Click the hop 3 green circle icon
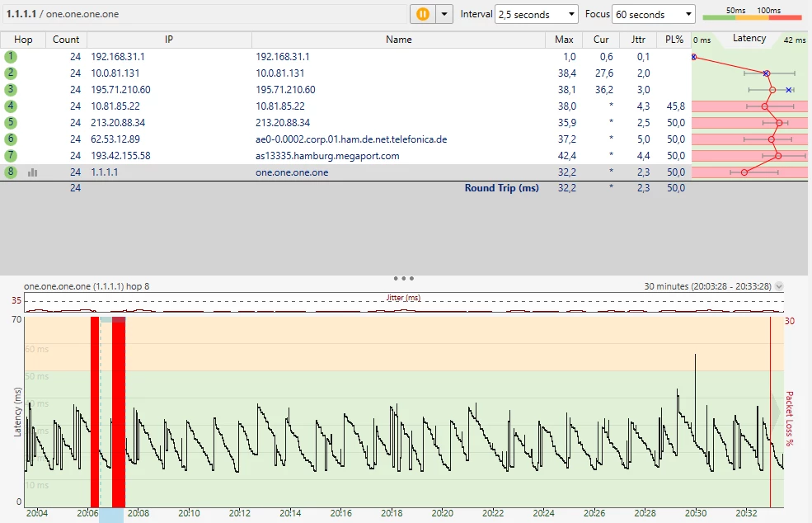 click(x=10, y=90)
